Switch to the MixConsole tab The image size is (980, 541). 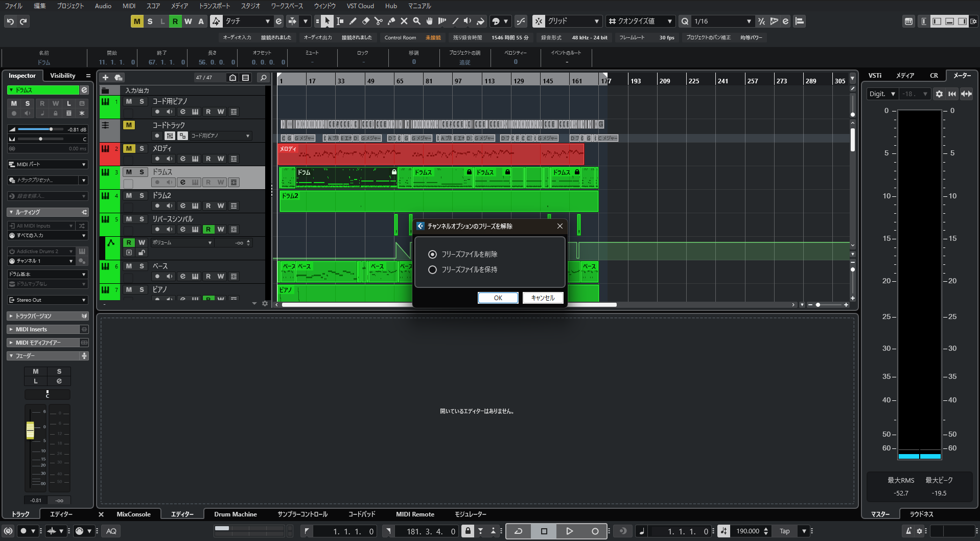click(x=133, y=514)
